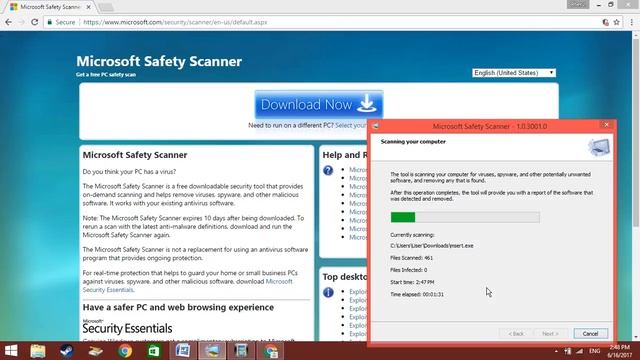Viewport: 640px width, 360px height.
Task: Show hidden tray icons arrow
Action: 556,351
